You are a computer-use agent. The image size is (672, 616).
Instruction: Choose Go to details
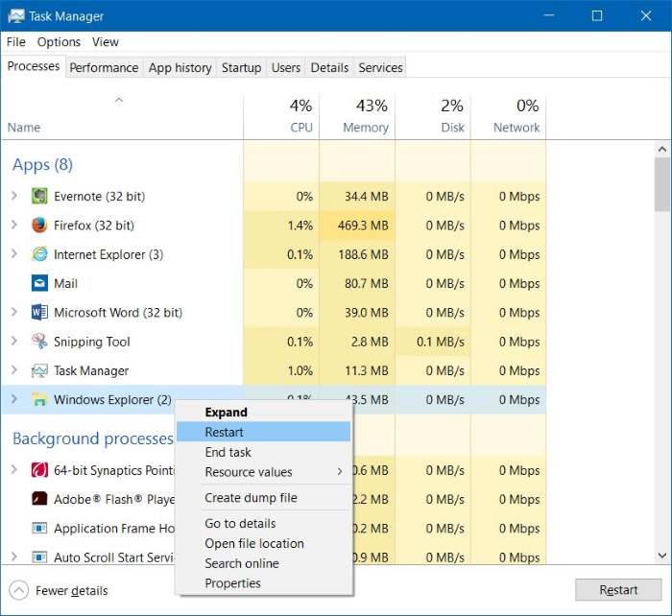pos(264,523)
